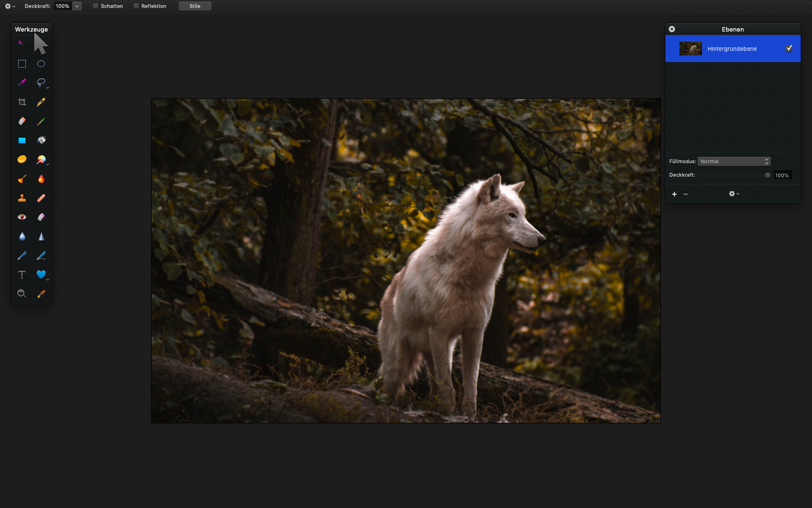Enable the Reflektion checkbox
Screen dimensions: 812x508
tap(136, 6)
